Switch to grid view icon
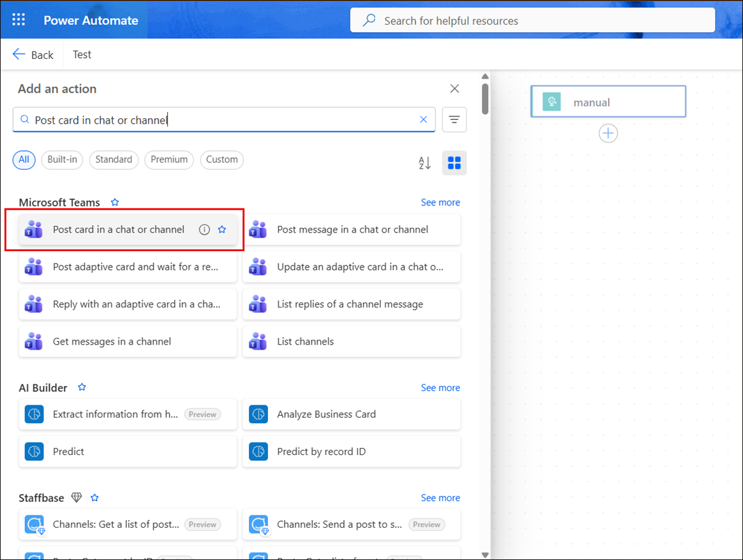743x560 pixels. pos(454,163)
